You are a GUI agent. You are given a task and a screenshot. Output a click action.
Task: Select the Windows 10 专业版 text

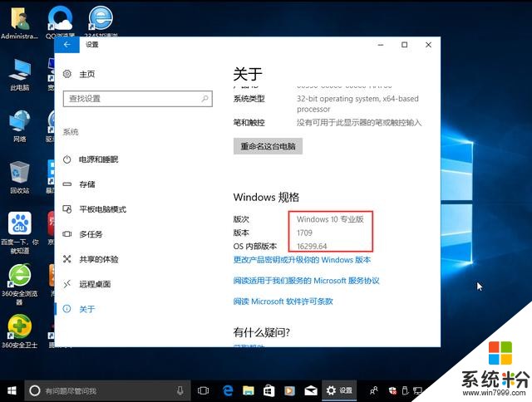pos(330,219)
